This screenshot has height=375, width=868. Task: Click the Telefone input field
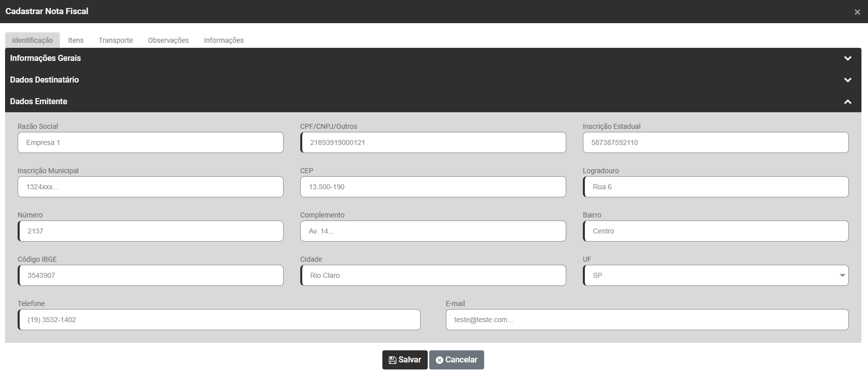click(x=219, y=320)
